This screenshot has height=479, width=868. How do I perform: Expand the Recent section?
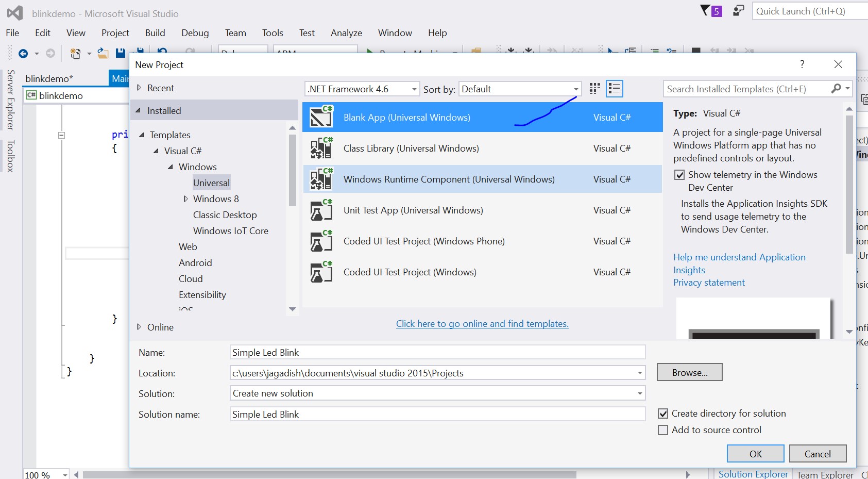pos(139,88)
